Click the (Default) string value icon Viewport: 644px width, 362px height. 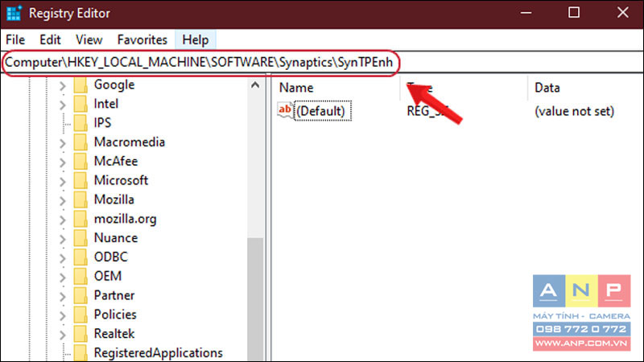pos(285,110)
